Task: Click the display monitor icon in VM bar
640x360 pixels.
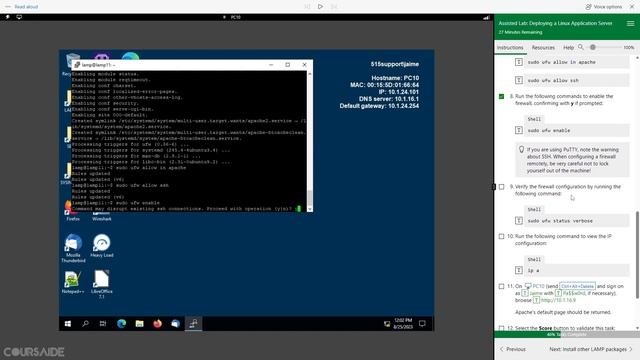Action: pyautogui.click(x=19, y=17)
